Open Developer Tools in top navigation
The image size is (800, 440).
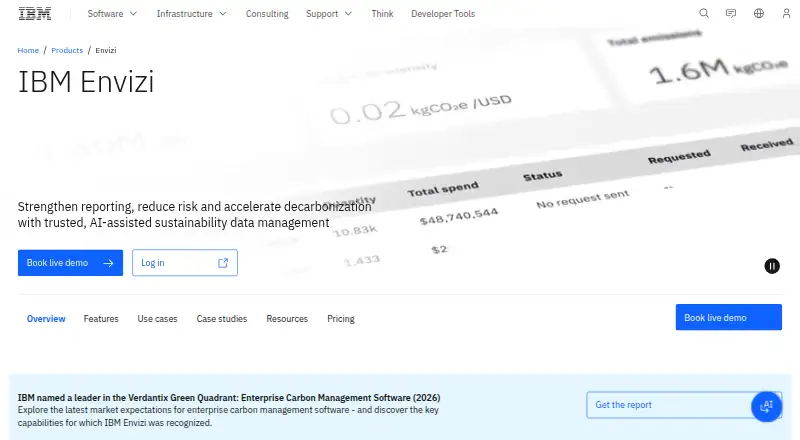coord(443,14)
